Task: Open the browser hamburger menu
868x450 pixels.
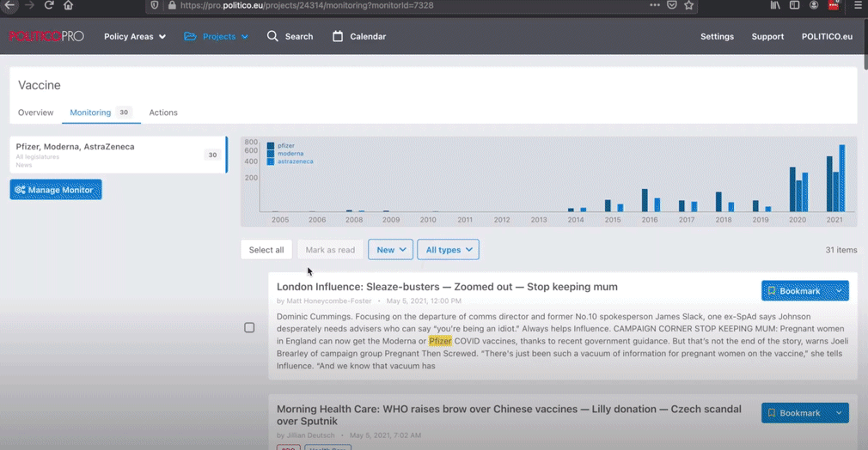Action: tap(858, 5)
